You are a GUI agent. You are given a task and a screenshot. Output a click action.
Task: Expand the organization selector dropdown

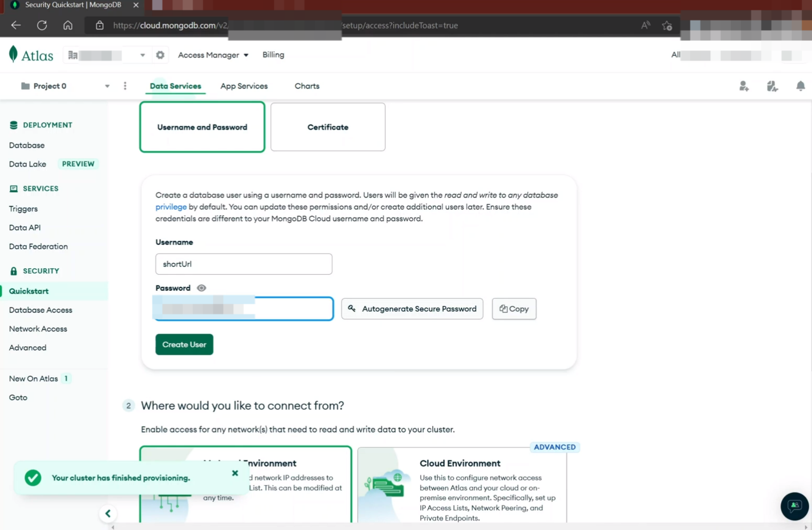coord(142,55)
